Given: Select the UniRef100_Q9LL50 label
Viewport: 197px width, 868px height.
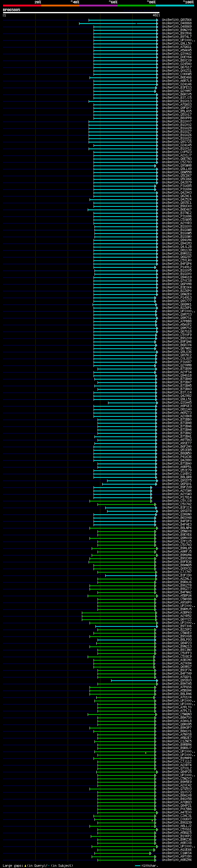Looking at the screenshot, I should point(176,43).
